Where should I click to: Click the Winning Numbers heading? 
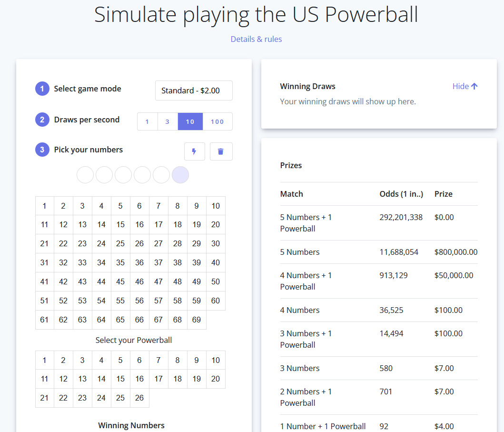(131, 425)
